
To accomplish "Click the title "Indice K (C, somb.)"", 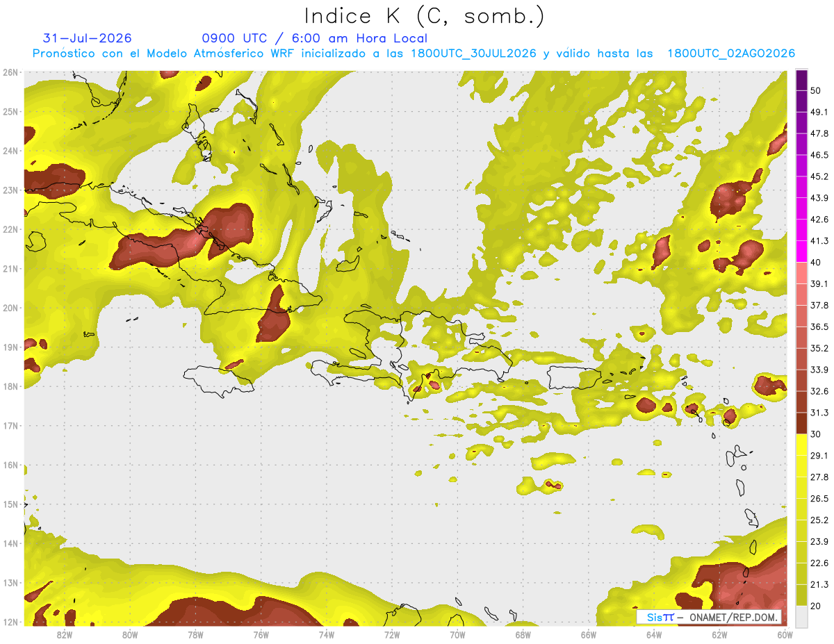I will coord(425,17).
